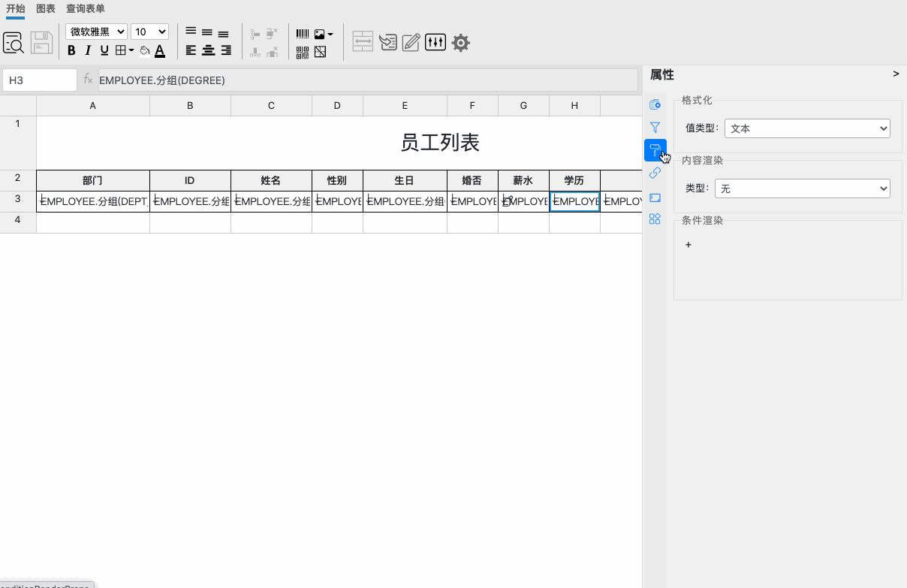Select column header A
907x588 pixels.
[x=93, y=106]
